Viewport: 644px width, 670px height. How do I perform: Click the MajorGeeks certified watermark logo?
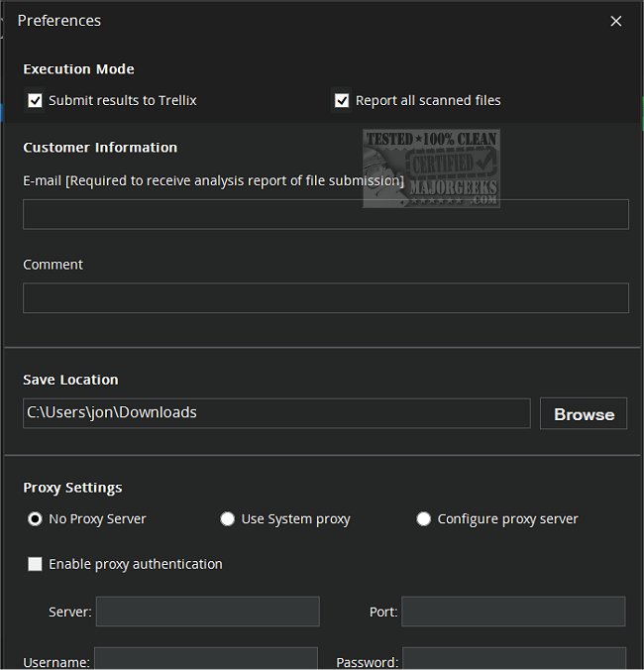click(x=432, y=167)
